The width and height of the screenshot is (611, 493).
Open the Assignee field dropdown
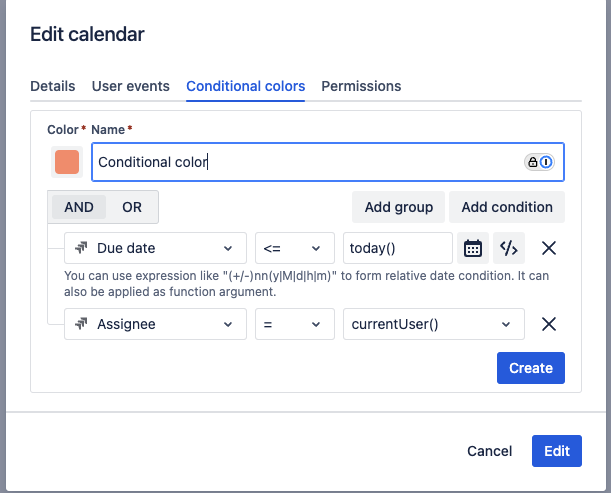155,324
